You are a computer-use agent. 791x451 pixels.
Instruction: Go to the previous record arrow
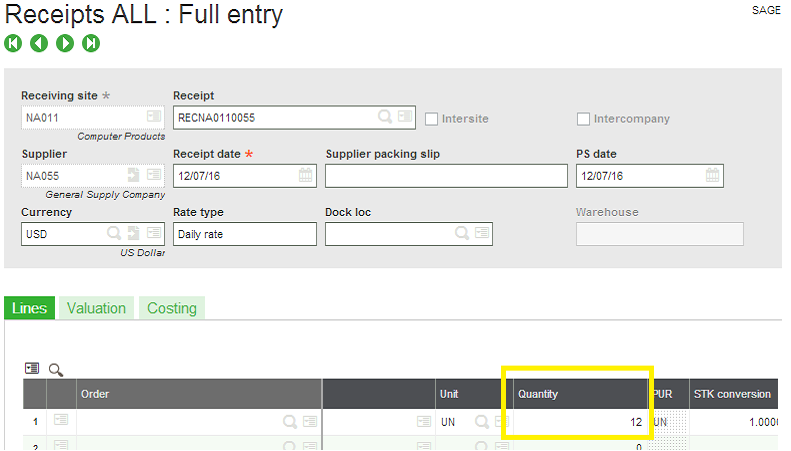click(39, 43)
